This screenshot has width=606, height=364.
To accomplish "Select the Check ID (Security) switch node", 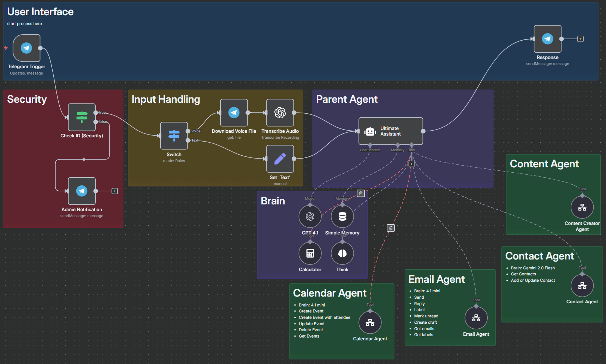I will 82,117.
